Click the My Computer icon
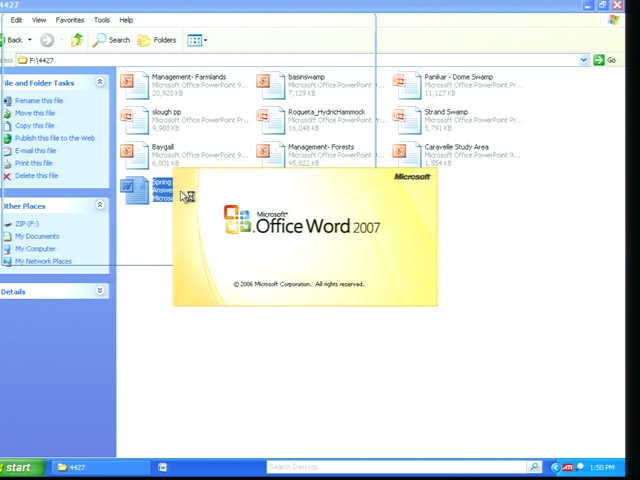 (x=7, y=249)
